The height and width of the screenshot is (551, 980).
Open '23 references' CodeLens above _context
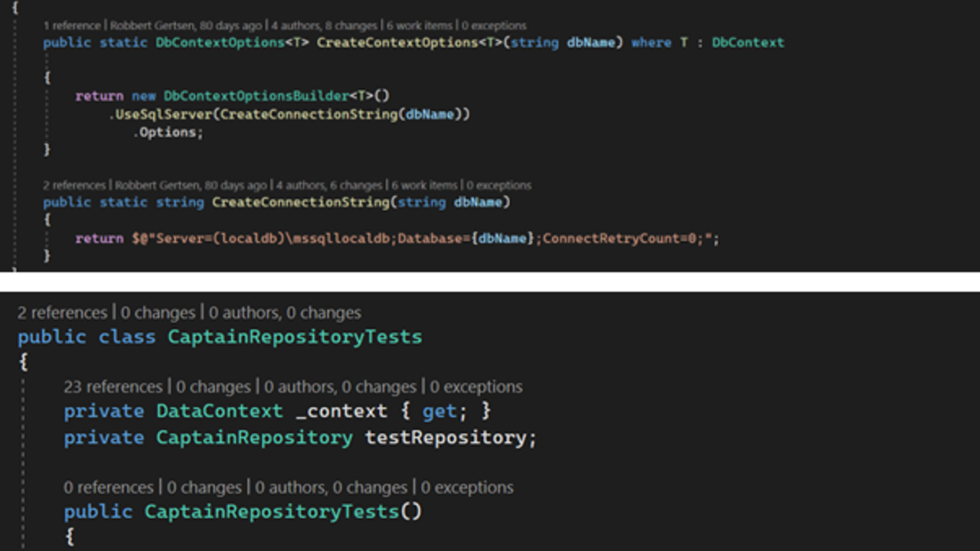click(x=113, y=386)
